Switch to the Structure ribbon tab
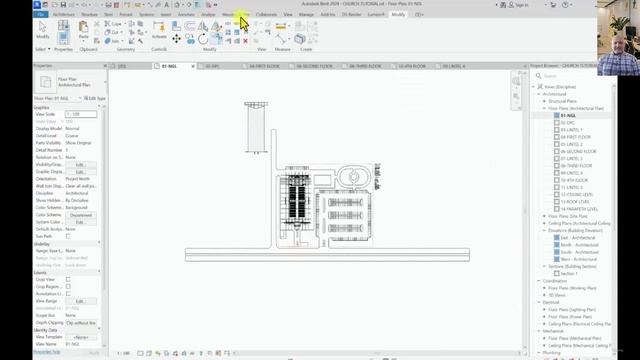 (x=89, y=15)
